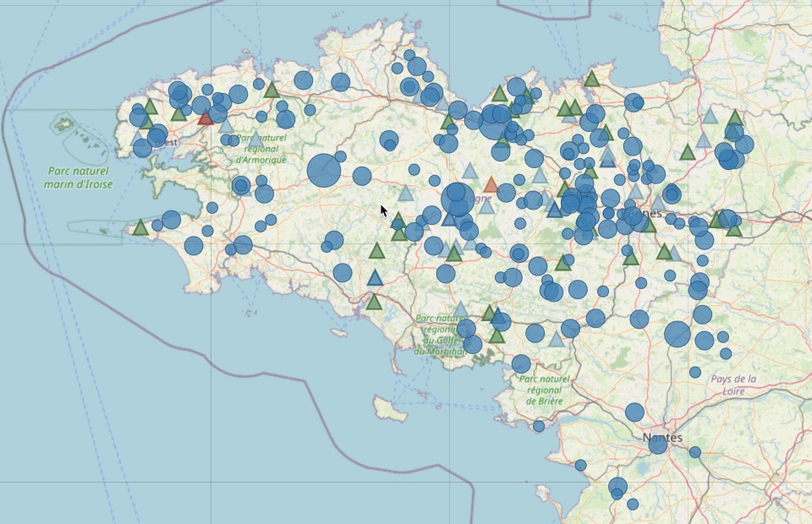Click the red triangle marker near Brest
The width and height of the screenshot is (812, 524).
pos(206,118)
